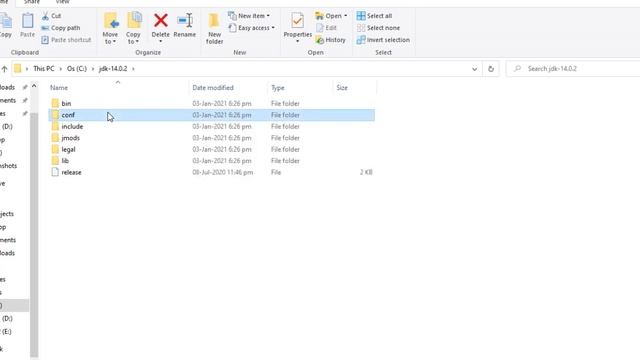Screen dimensions: 640x360
Task: Click Select none in ribbon
Action: pyautogui.click(x=378, y=28)
